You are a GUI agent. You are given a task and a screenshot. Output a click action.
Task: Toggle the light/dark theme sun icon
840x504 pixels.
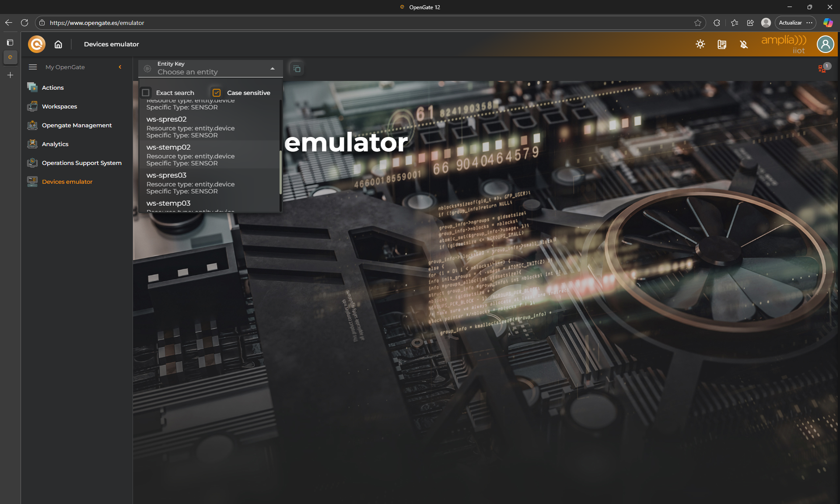700,44
